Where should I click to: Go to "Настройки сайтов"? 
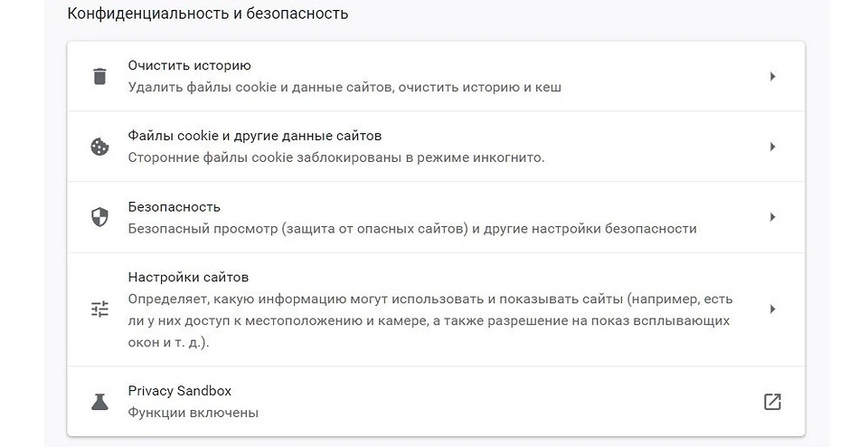pyautogui.click(x=188, y=277)
